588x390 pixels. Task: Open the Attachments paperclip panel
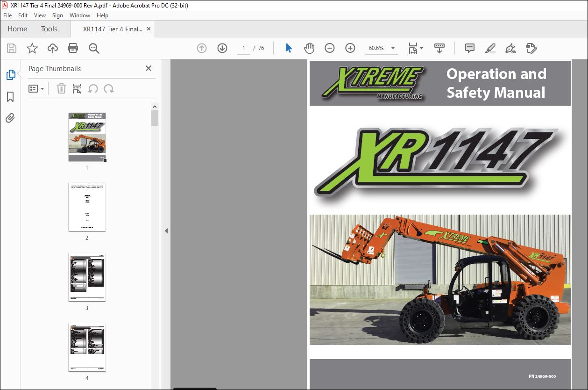coord(10,118)
